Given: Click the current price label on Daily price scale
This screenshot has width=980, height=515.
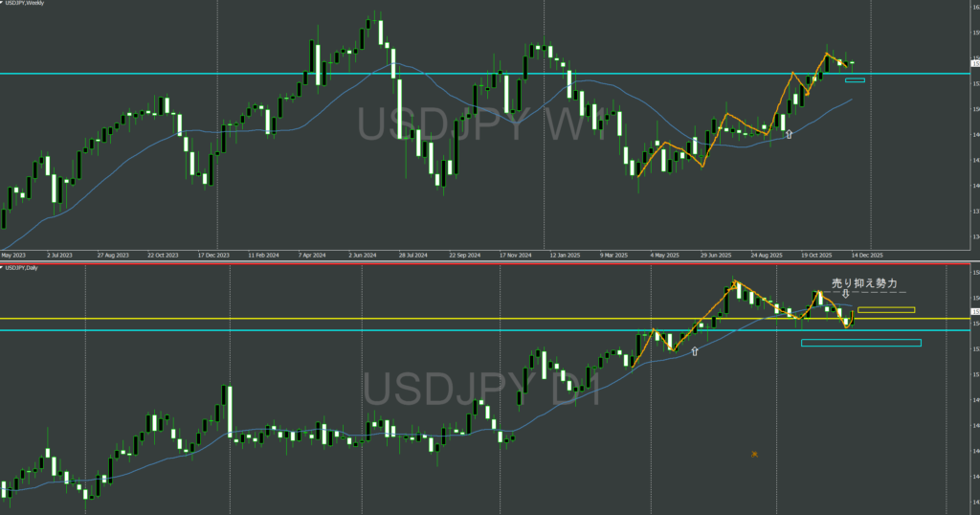Looking at the screenshot, I should [x=974, y=311].
